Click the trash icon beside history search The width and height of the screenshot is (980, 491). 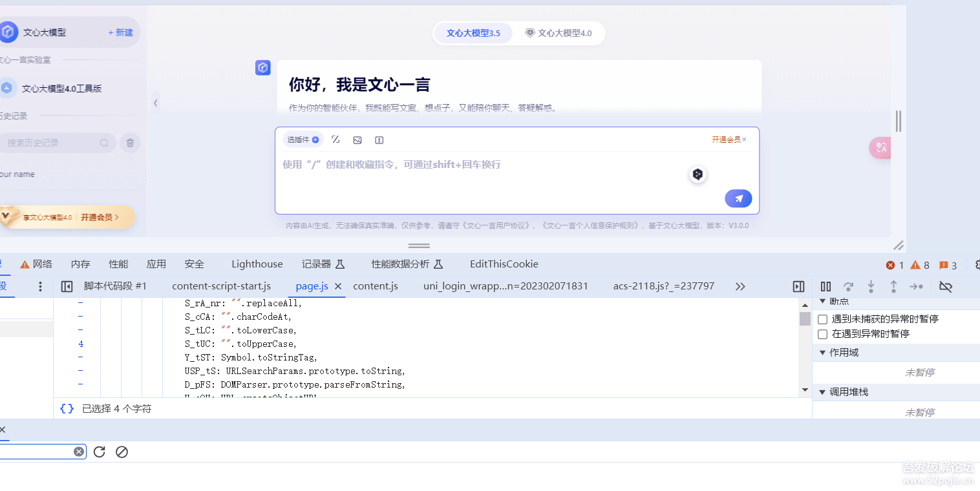[x=130, y=143]
